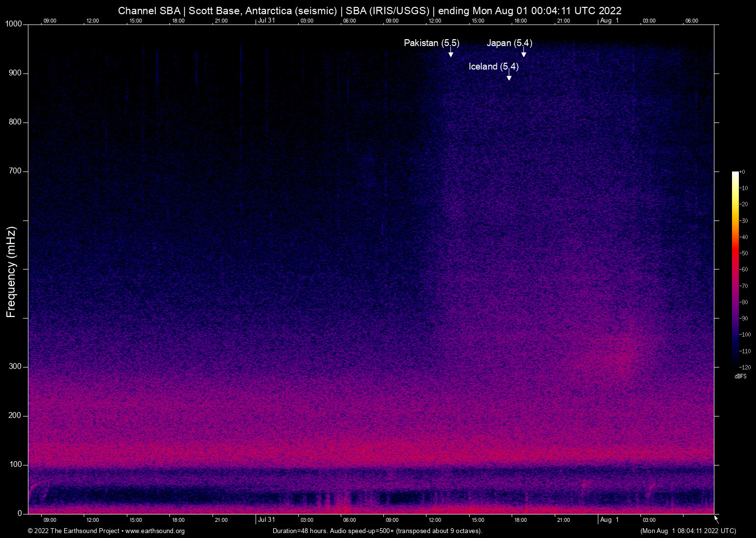Click the 06:00 tick on the bottom time axis
756x538 pixels.
[x=350, y=520]
